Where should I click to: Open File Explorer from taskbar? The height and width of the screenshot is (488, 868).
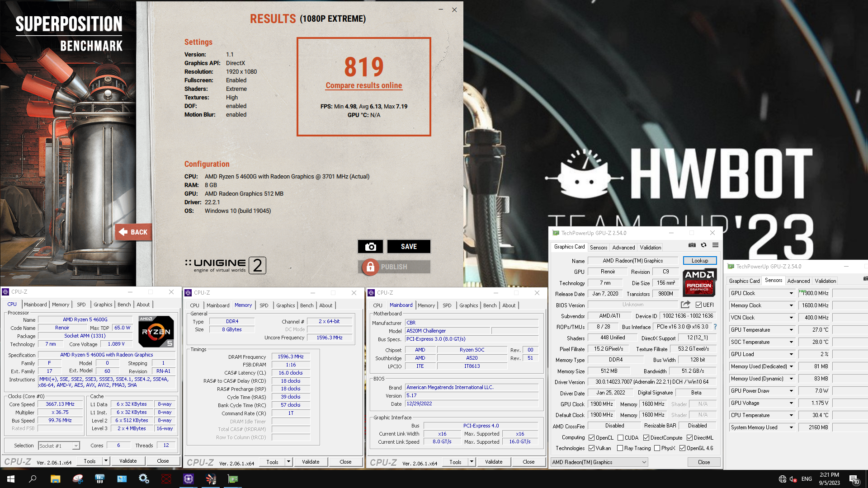pyautogui.click(x=55, y=479)
